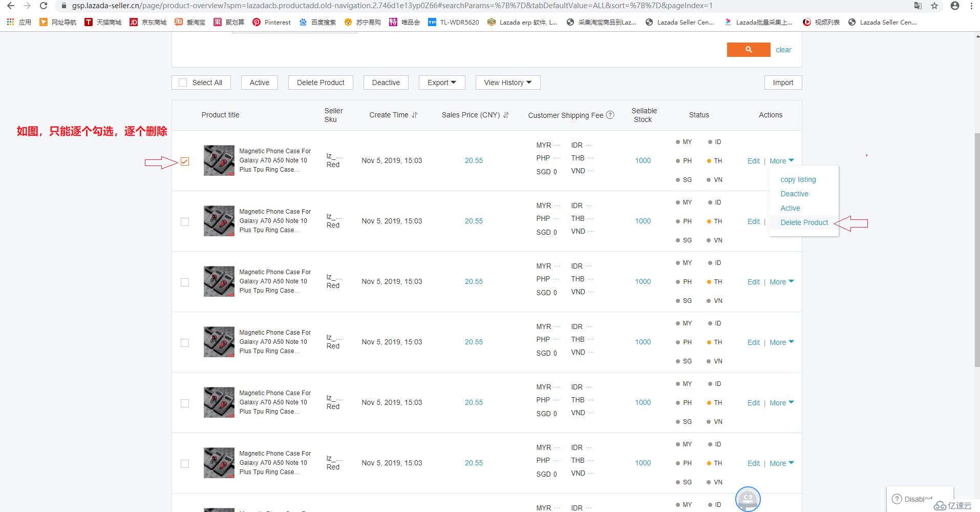Edit the second product row
Screen dimensions: 980x512
click(x=754, y=221)
